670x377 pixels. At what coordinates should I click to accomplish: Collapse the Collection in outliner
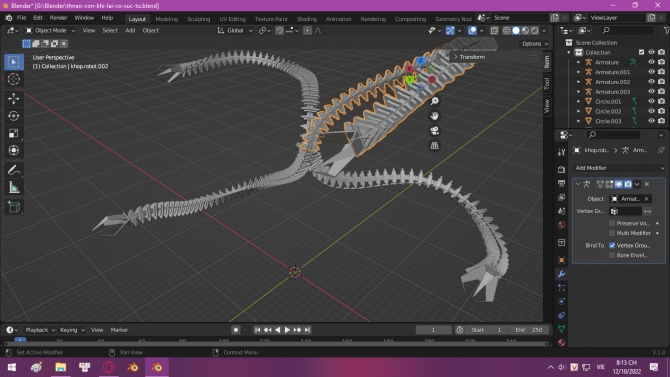tap(569, 52)
